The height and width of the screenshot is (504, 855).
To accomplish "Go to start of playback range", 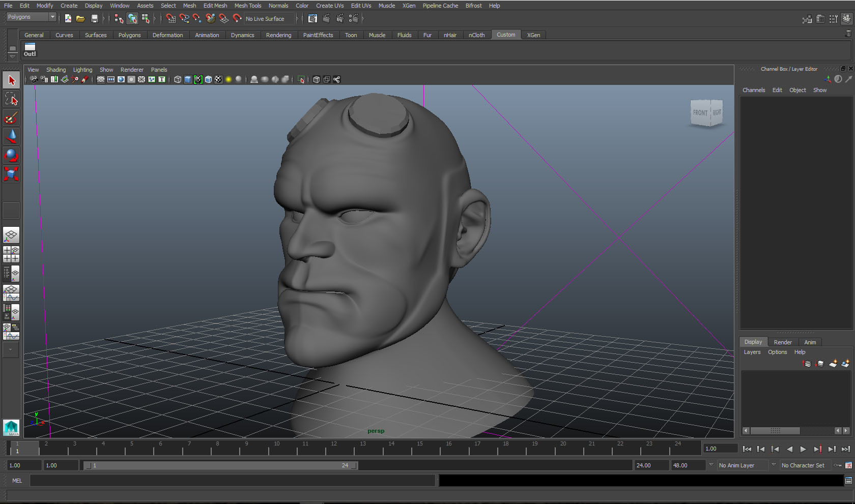I will coord(747,449).
